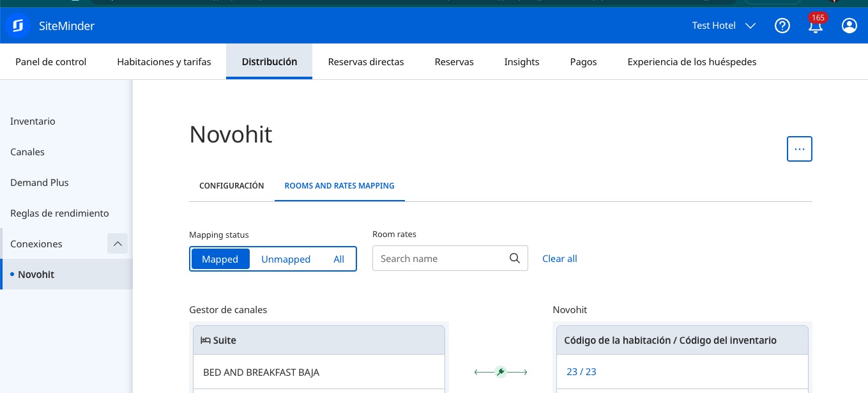Select the Unmapped status filter
The width and height of the screenshot is (868, 393).
pyautogui.click(x=286, y=259)
